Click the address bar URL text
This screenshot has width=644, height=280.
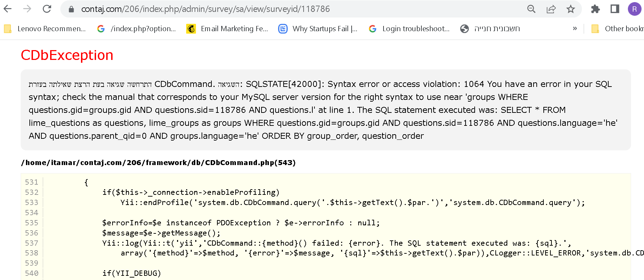(x=205, y=9)
